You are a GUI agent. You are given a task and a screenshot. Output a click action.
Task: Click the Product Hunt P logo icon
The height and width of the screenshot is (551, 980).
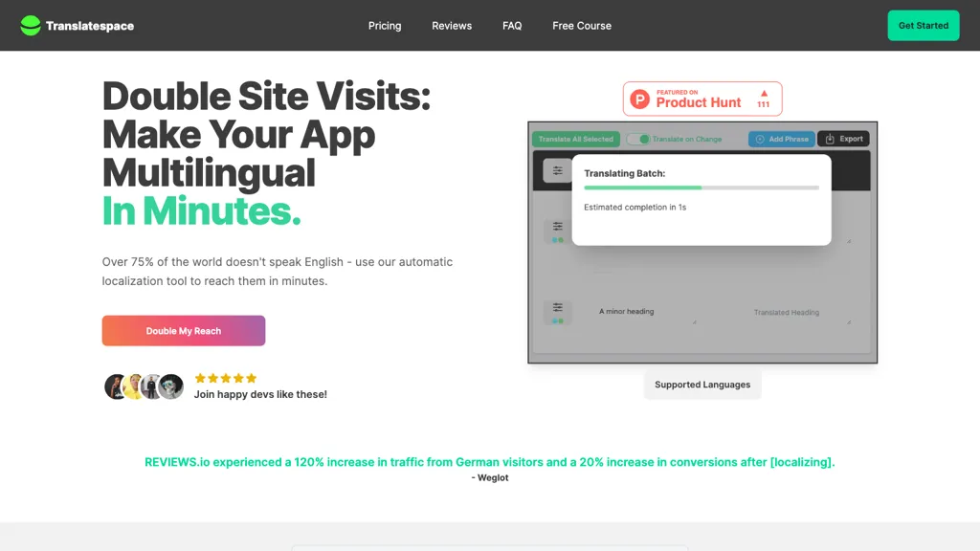coord(640,99)
